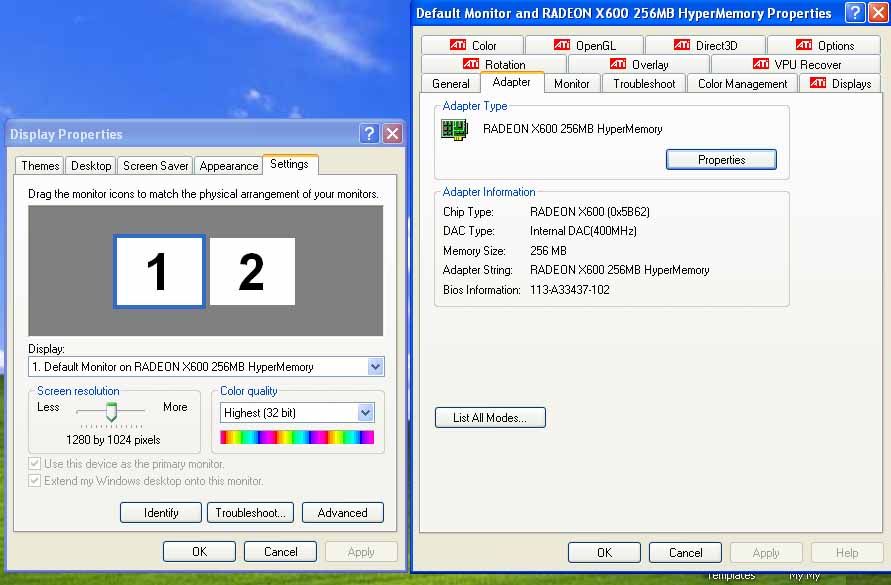Cancel the Display Properties dialog
This screenshot has width=891, height=585.
(x=280, y=551)
